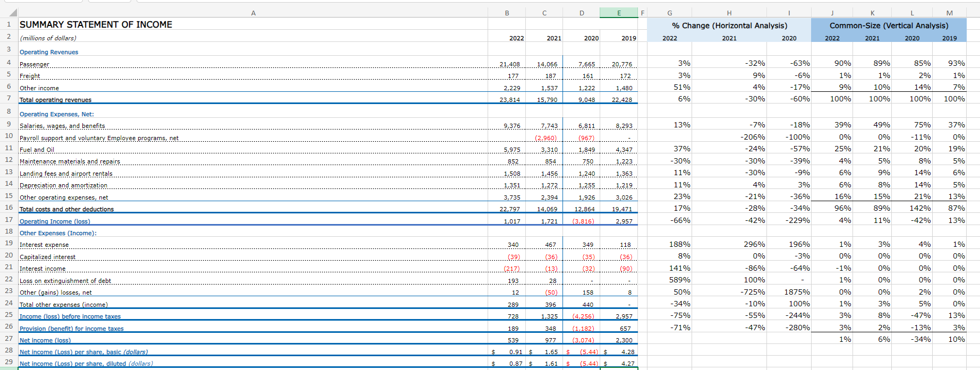
Task: Select 2022 other income change 51%
Action: (681, 87)
